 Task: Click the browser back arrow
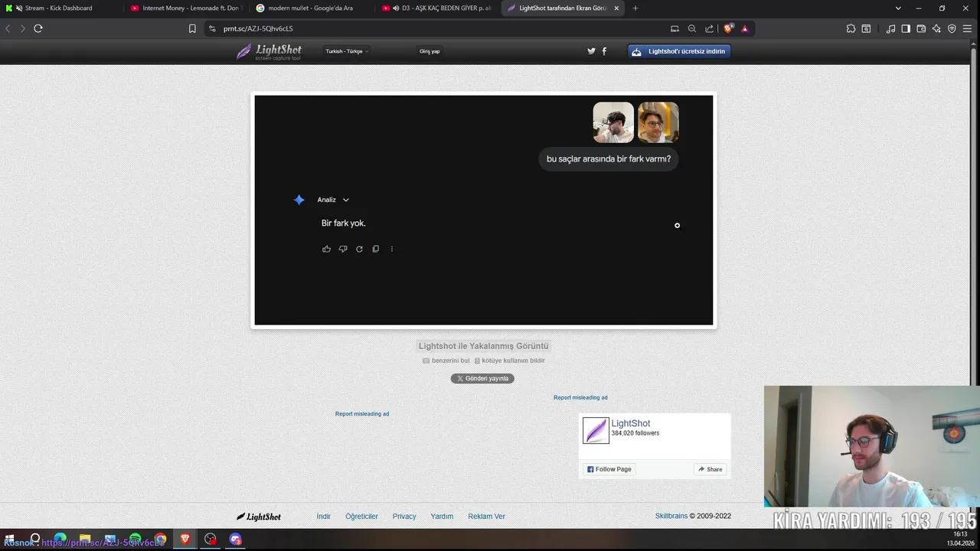(x=8, y=28)
